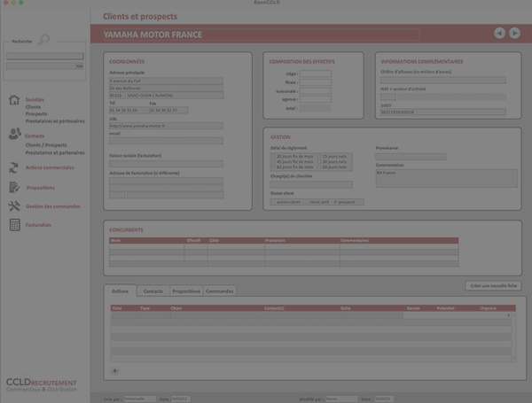Click the ZA des Bethunes address field

point(166,88)
